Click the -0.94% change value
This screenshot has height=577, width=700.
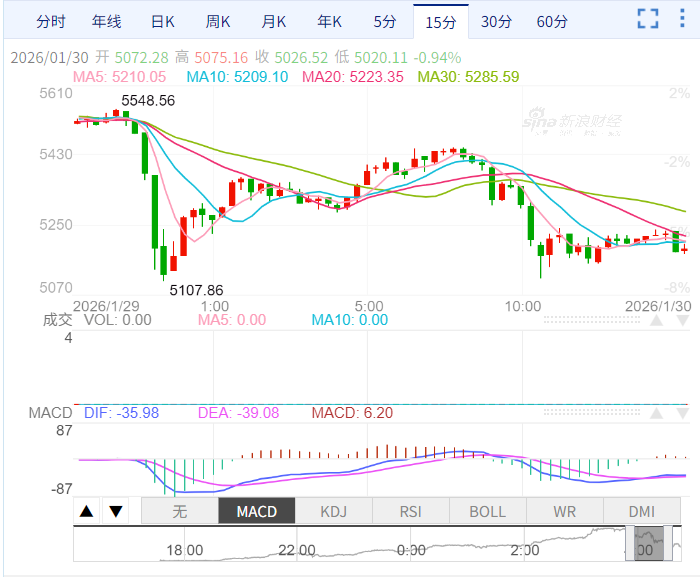[x=437, y=58]
